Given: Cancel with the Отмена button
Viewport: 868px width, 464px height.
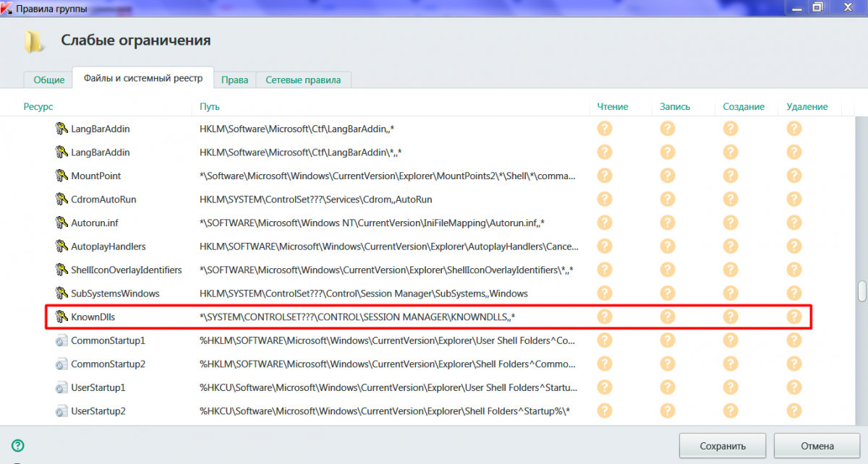Looking at the screenshot, I should pyautogui.click(x=817, y=446).
